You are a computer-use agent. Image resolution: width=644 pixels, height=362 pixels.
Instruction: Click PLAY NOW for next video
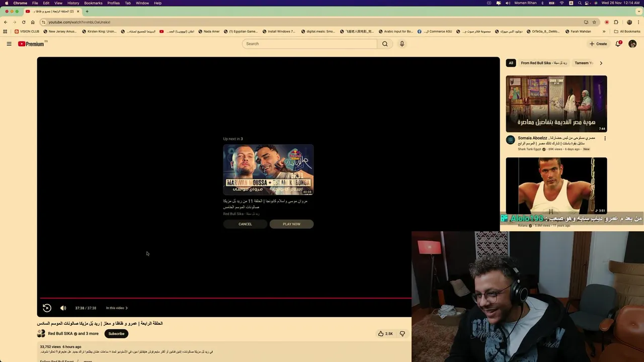click(291, 224)
